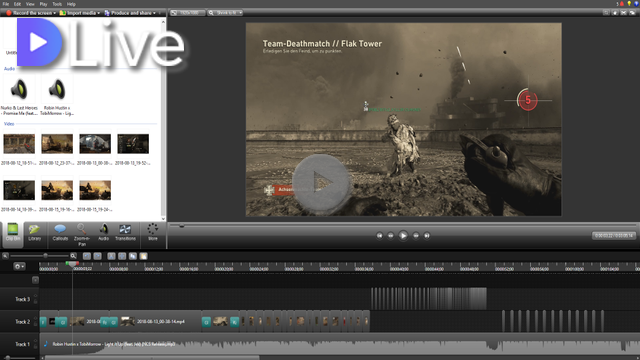Open the File menu
640x360 pixels.
coord(6,4)
